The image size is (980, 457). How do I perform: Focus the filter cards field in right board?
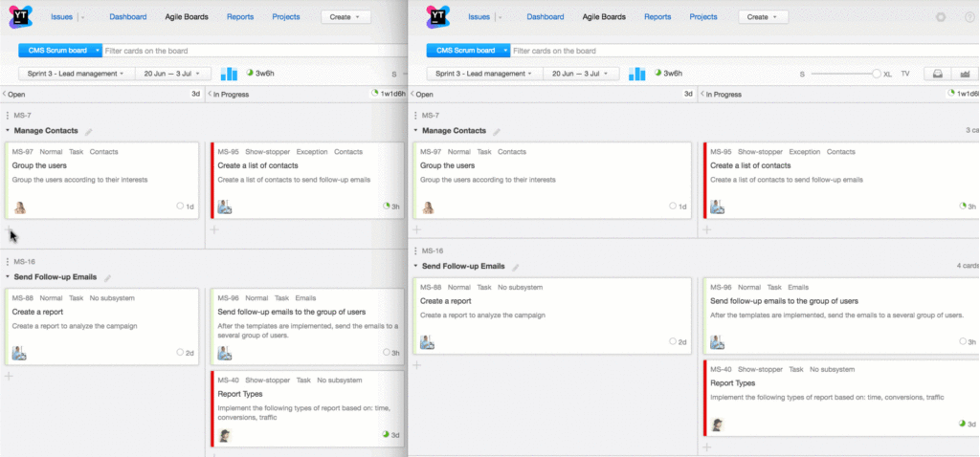click(744, 51)
